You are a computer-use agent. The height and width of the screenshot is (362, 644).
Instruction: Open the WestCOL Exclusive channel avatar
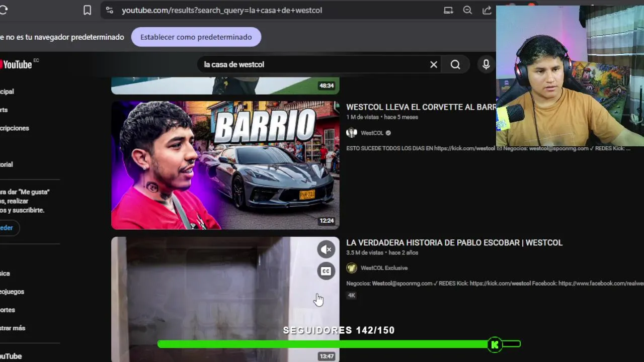click(352, 268)
